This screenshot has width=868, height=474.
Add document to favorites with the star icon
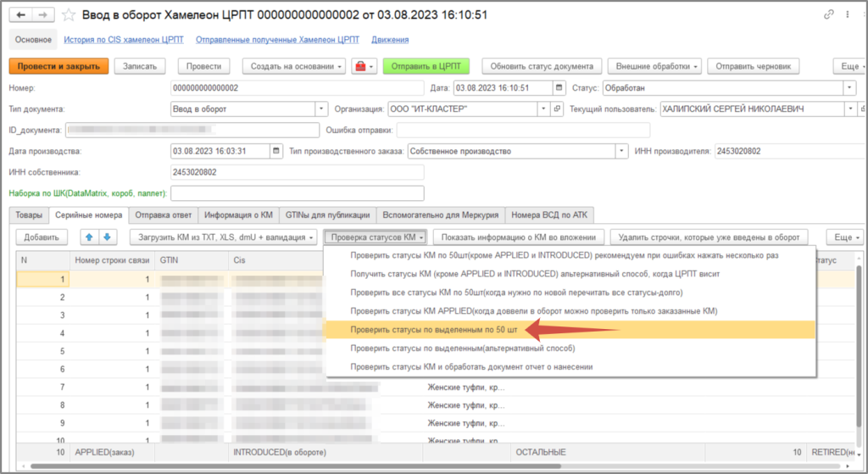point(69,15)
